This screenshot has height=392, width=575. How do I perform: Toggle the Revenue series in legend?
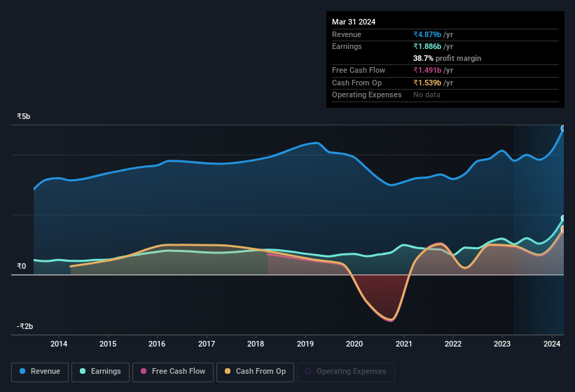[x=40, y=372]
